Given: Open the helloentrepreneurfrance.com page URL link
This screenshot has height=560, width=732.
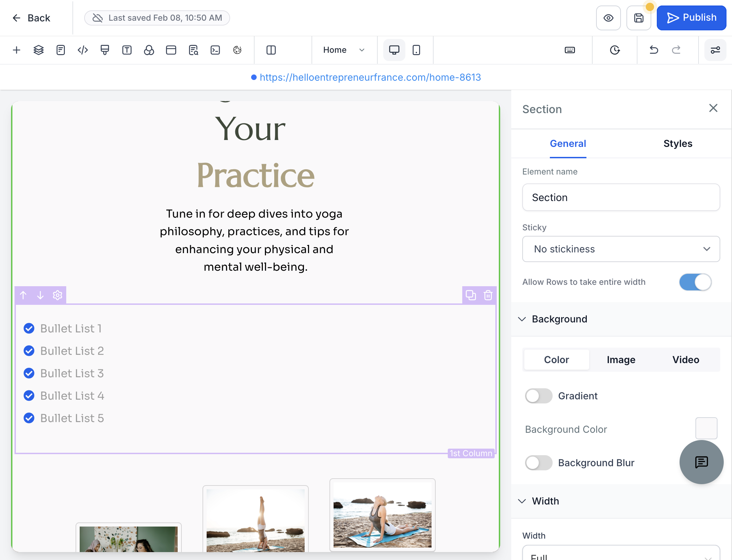Looking at the screenshot, I should click(370, 77).
